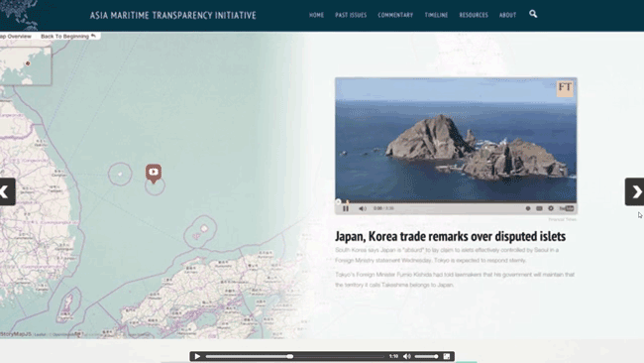Screen dimensions: 644x363
Task: Mute the embedded YouTube video
Action: (x=363, y=208)
